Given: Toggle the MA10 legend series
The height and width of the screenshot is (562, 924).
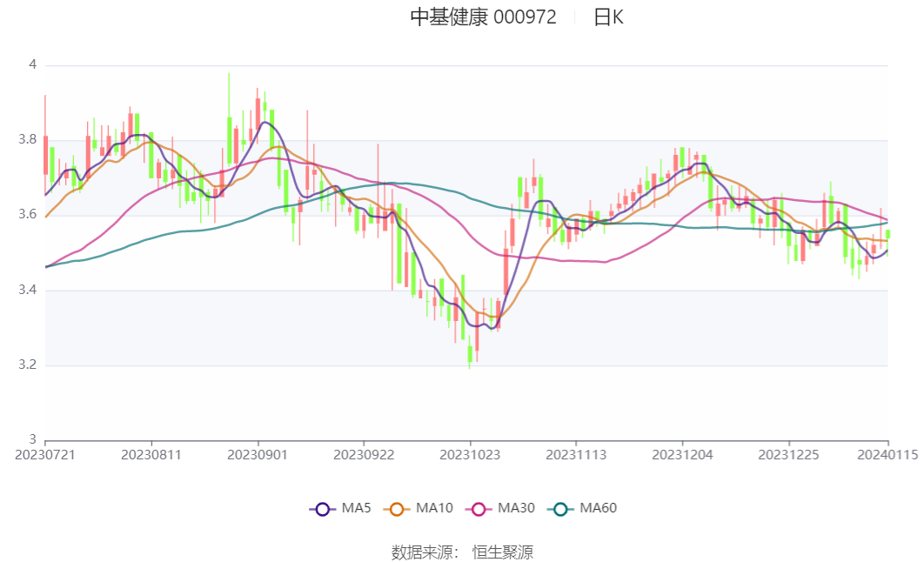Looking at the screenshot, I should click(x=418, y=508).
